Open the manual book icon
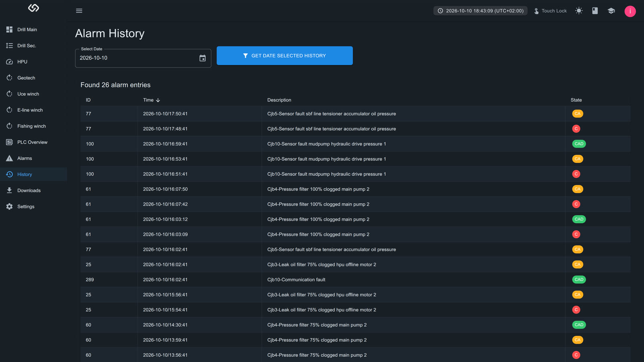This screenshot has width=644, height=362. click(595, 11)
